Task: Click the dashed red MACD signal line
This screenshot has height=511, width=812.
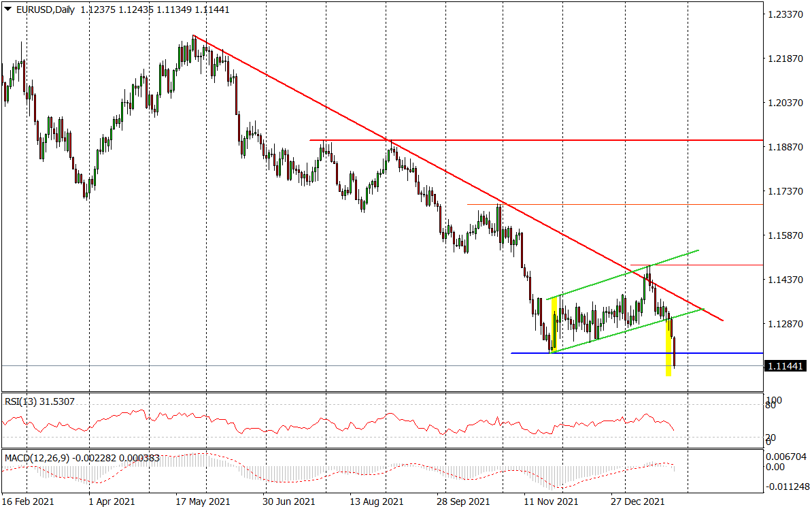Action: click(x=337, y=471)
